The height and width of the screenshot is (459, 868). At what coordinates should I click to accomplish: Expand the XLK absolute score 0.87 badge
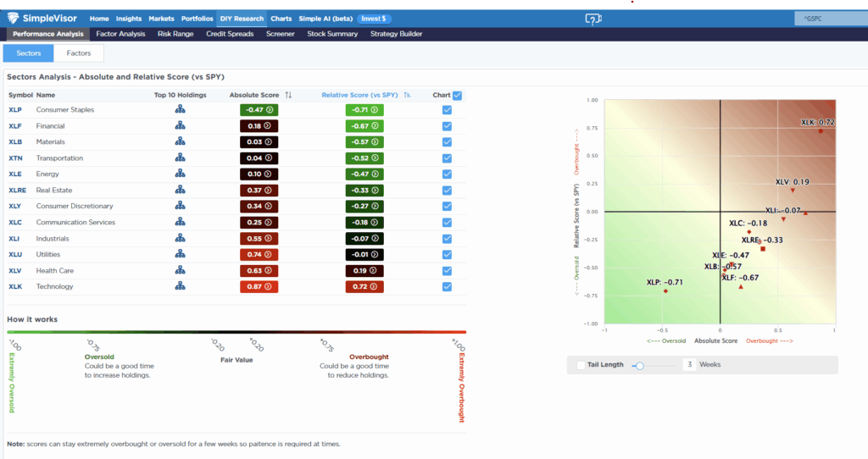click(x=258, y=287)
